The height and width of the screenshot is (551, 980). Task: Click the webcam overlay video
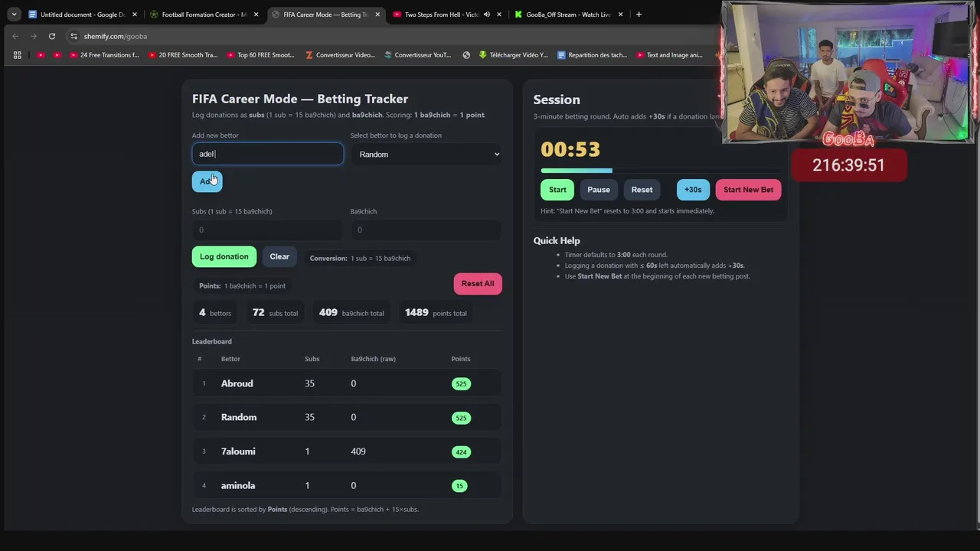pyautogui.click(x=848, y=73)
